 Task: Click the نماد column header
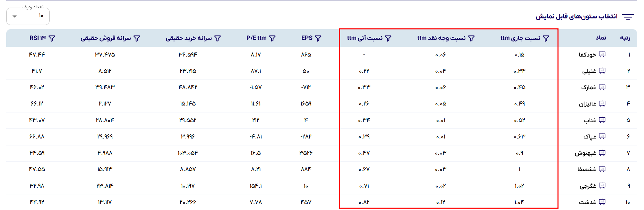(601, 38)
